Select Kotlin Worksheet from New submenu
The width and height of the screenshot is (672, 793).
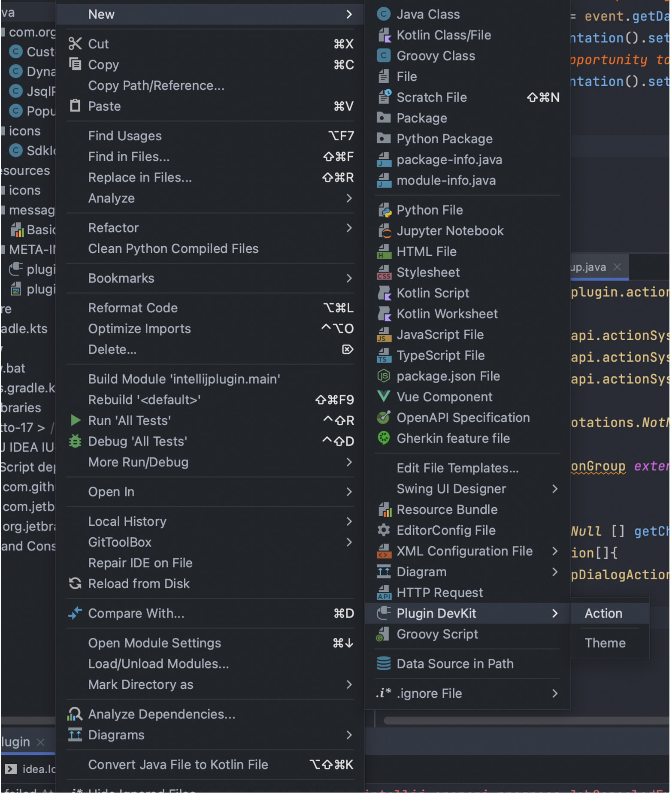tap(467, 314)
